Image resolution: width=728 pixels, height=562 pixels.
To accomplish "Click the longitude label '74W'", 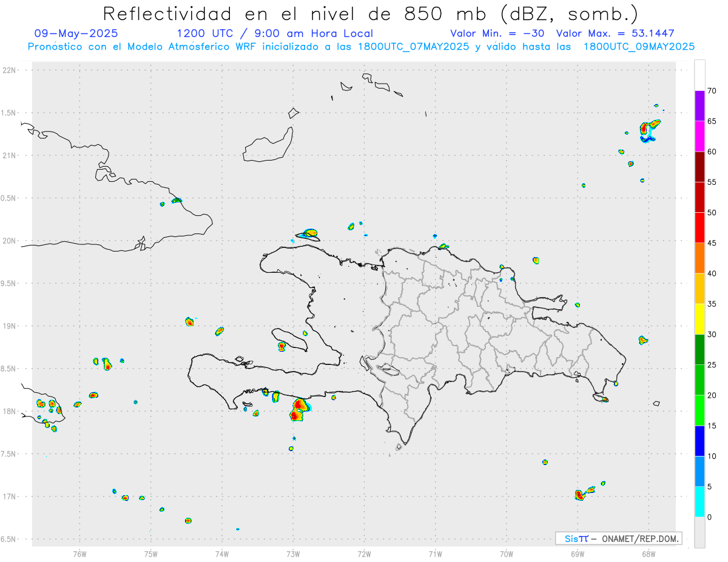I will [x=222, y=554].
